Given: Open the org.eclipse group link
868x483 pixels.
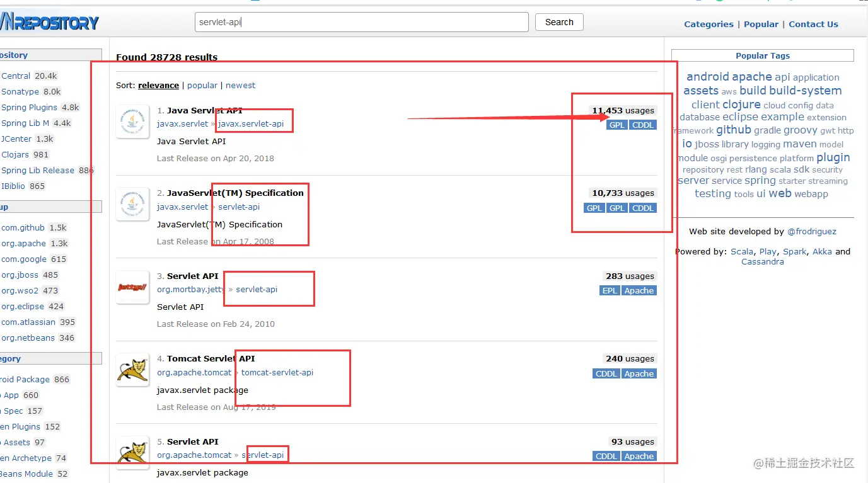Looking at the screenshot, I should (23, 306).
